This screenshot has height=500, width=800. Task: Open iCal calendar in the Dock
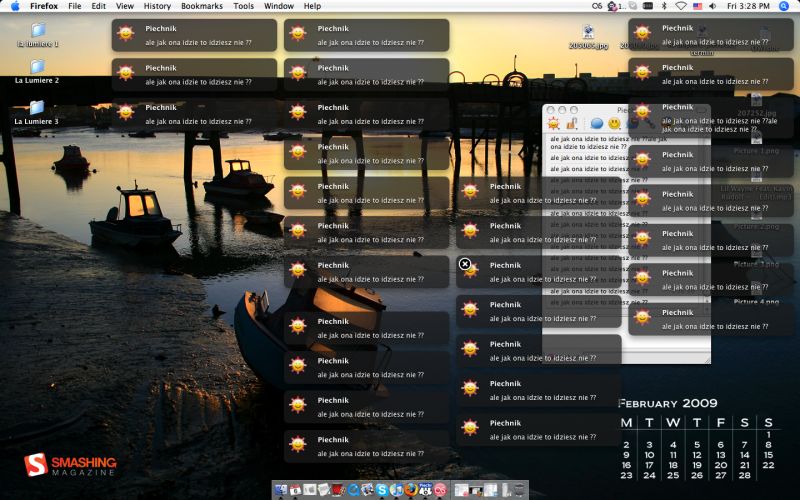click(x=295, y=490)
